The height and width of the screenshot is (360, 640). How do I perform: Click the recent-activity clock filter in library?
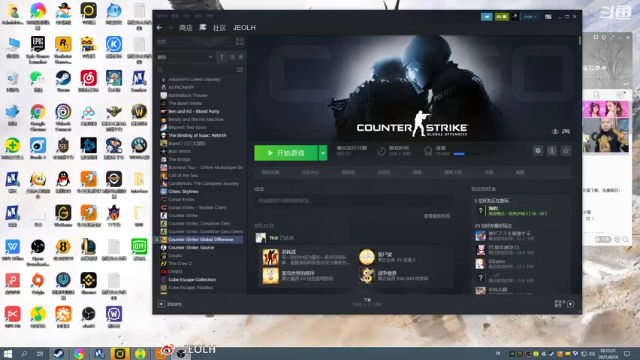click(232, 57)
